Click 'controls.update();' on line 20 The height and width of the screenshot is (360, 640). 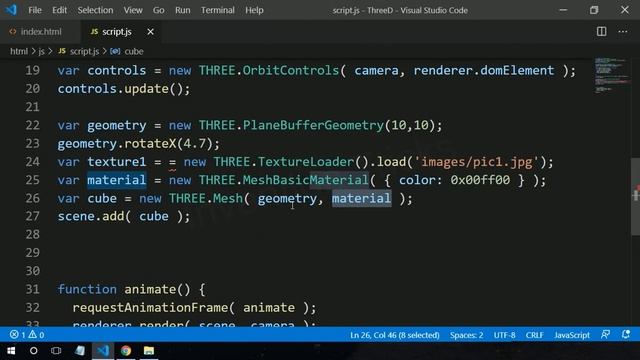coord(124,89)
